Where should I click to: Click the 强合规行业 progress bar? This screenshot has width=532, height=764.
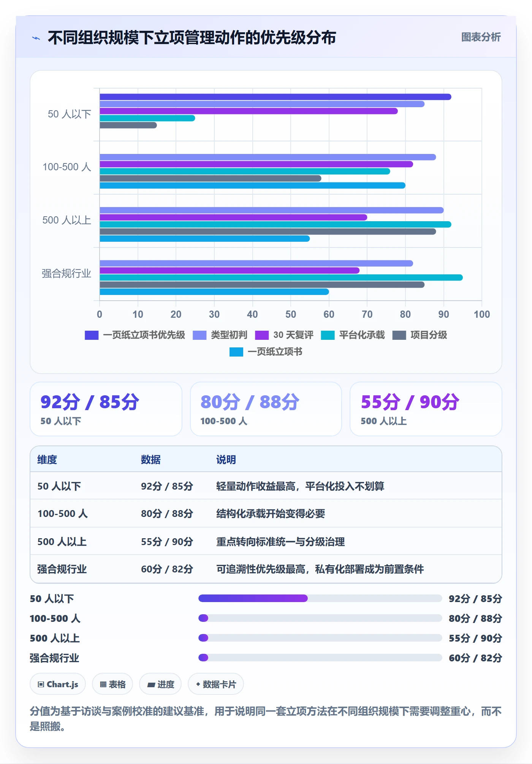click(x=320, y=658)
